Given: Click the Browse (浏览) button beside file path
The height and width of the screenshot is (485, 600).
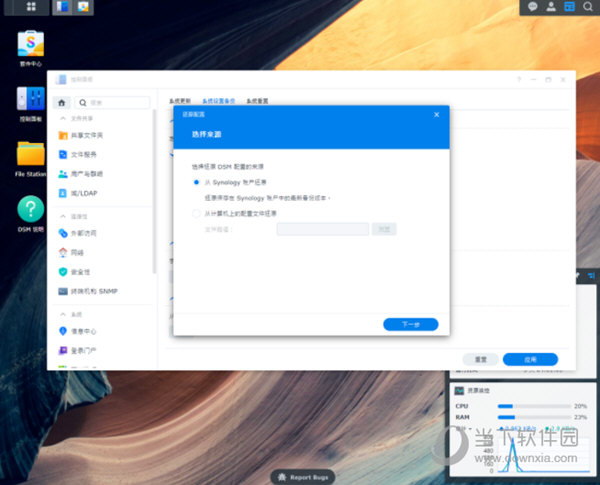Looking at the screenshot, I should click(x=384, y=229).
